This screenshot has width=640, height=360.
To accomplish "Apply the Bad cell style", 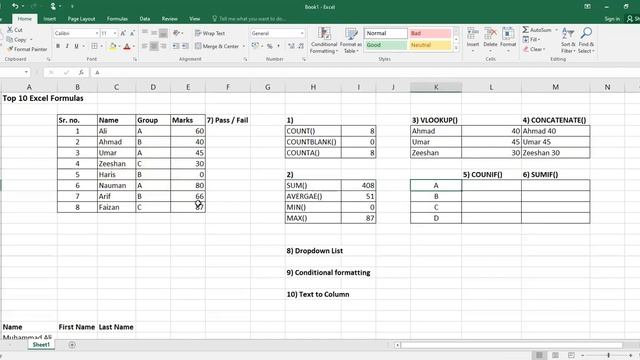I will (x=430, y=33).
